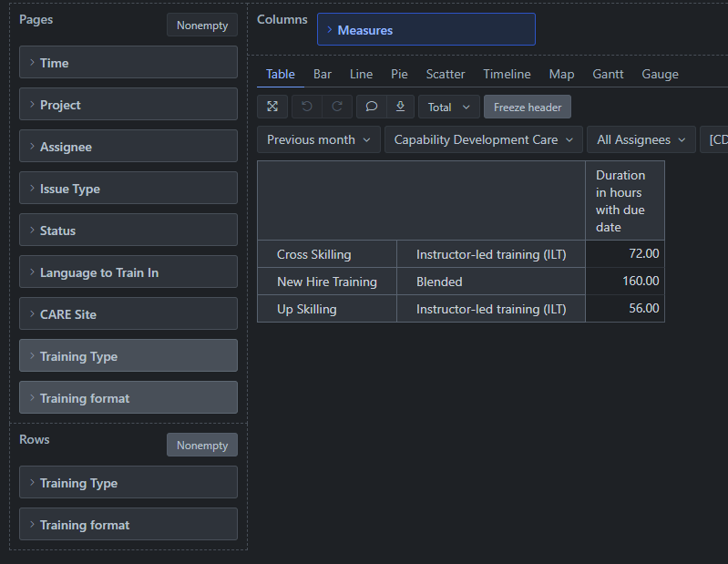The height and width of the screenshot is (564, 728).
Task: Click the redo arrow icon
Action: pyautogui.click(x=337, y=107)
